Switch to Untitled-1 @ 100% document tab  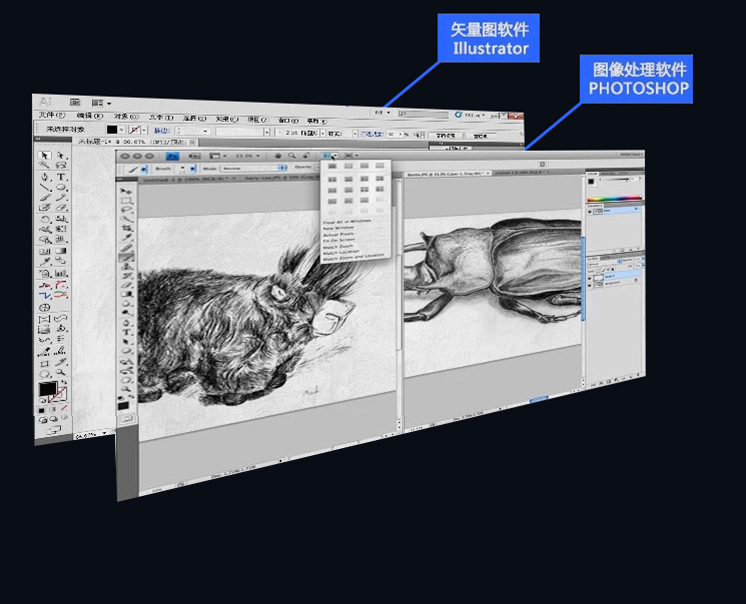(x=189, y=179)
